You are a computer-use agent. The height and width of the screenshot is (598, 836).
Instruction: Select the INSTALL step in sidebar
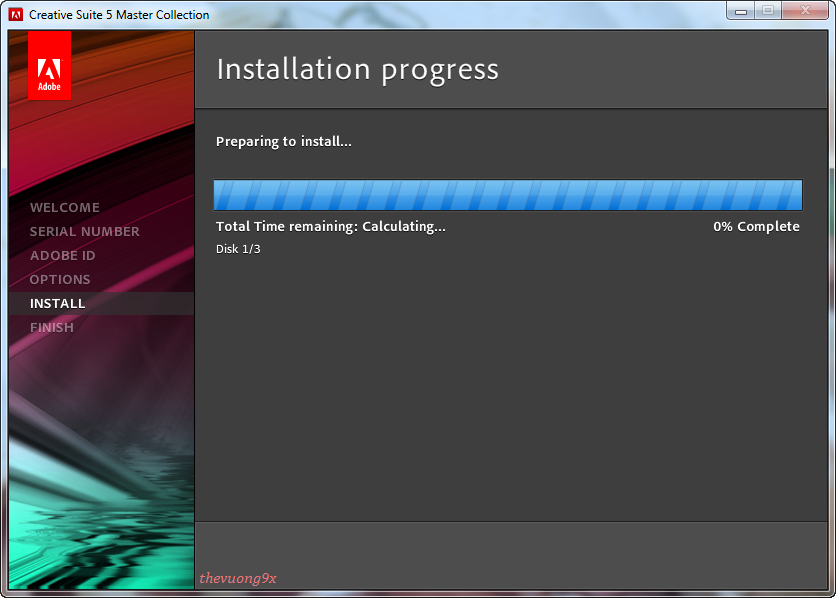101,303
